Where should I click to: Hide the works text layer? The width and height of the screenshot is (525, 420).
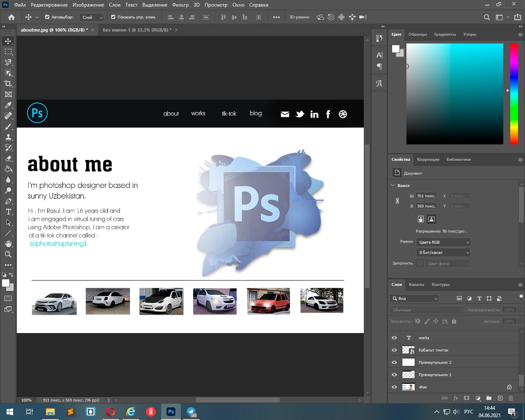point(395,338)
